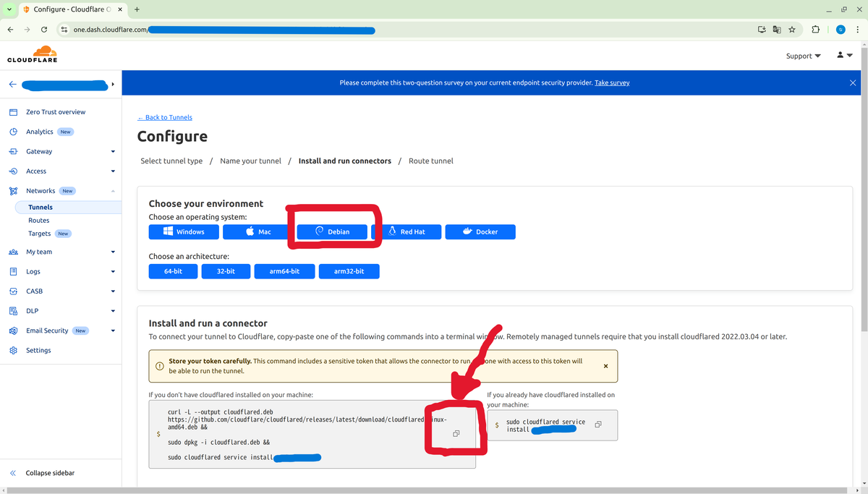
Task: Expand the CASB menu
Action: (113, 291)
